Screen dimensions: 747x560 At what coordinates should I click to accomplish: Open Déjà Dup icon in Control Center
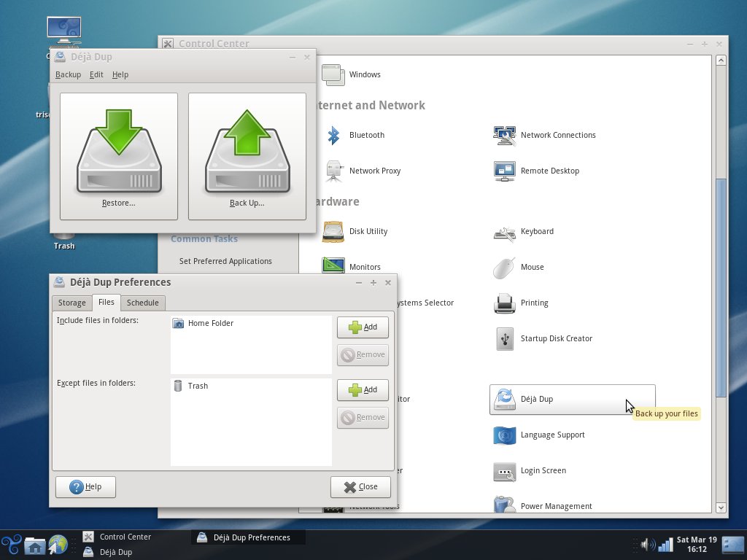tap(505, 399)
